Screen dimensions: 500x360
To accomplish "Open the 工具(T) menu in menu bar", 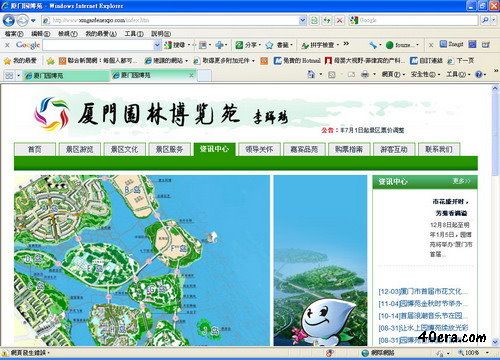I will tap(134, 34).
